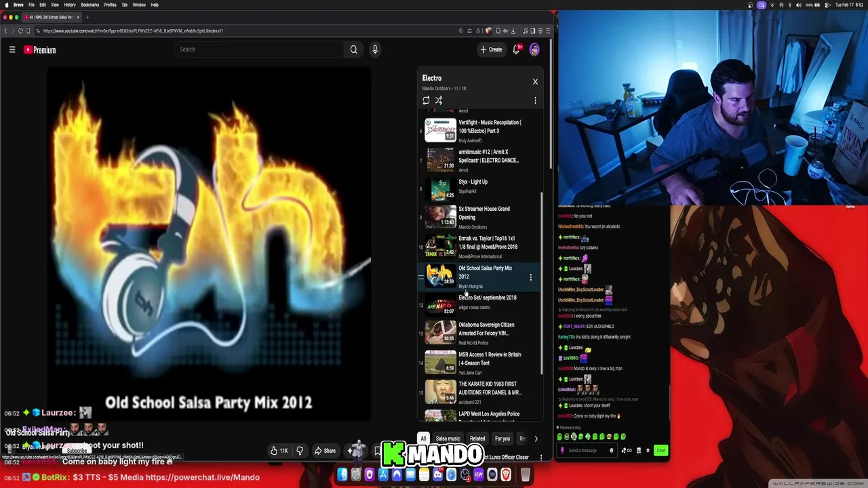This screenshot has width=868, height=488.
Task: Open options for Old School Salsa Mix row
Action: (530, 277)
